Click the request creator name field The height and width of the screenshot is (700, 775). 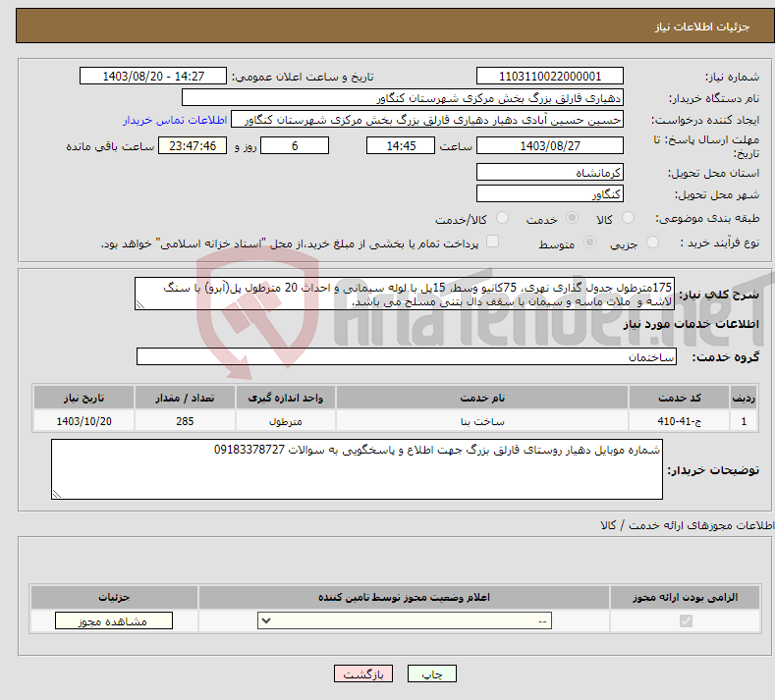427,120
